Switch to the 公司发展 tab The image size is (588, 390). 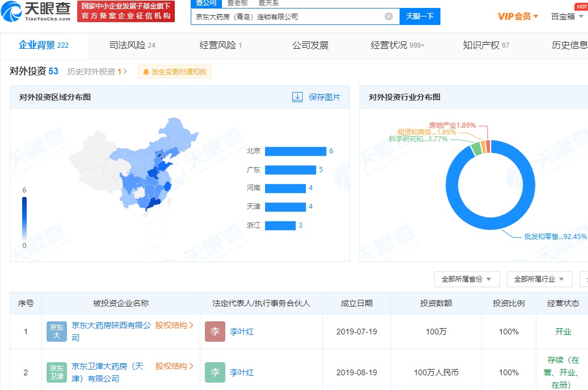pos(310,45)
